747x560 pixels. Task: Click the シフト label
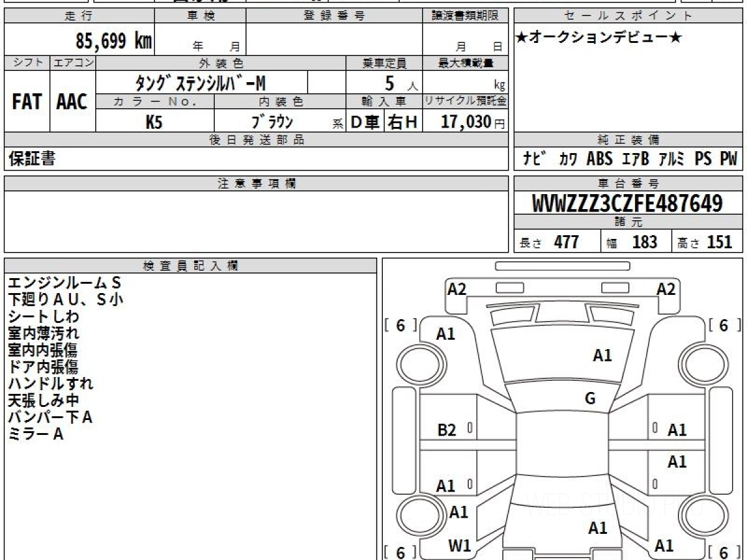pyautogui.click(x=27, y=62)
